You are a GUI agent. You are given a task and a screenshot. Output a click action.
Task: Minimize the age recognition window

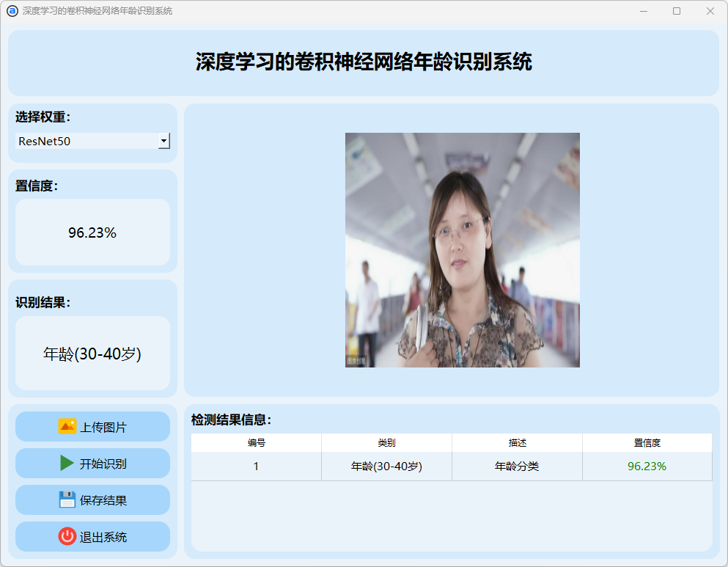(643, 11)
